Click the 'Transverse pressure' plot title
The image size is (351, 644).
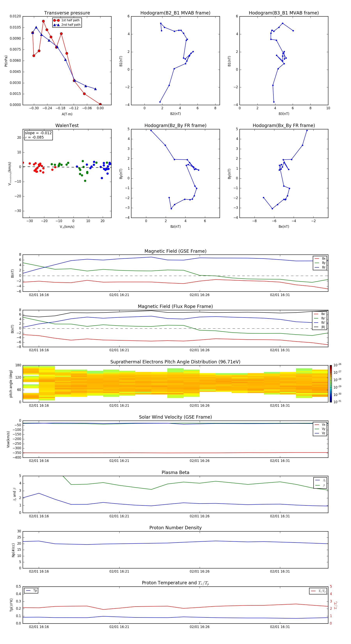tap(67, 13)
